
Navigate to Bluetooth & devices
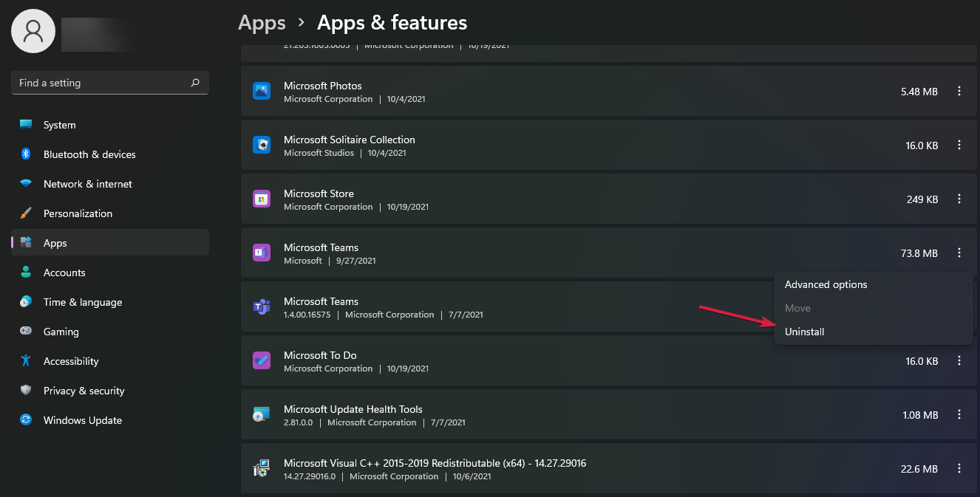click(x=89, y=154)
